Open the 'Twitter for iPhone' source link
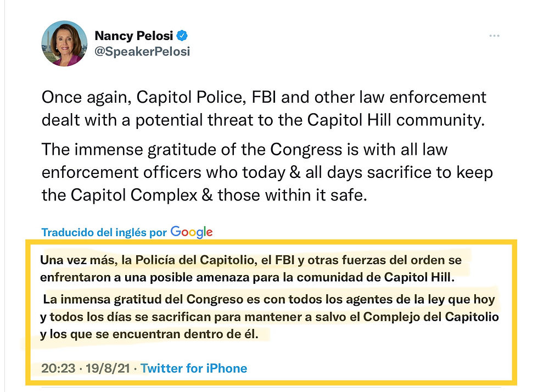Image resolution: width=538 pixels, height=392 pixels. click(x=194, y=368)
